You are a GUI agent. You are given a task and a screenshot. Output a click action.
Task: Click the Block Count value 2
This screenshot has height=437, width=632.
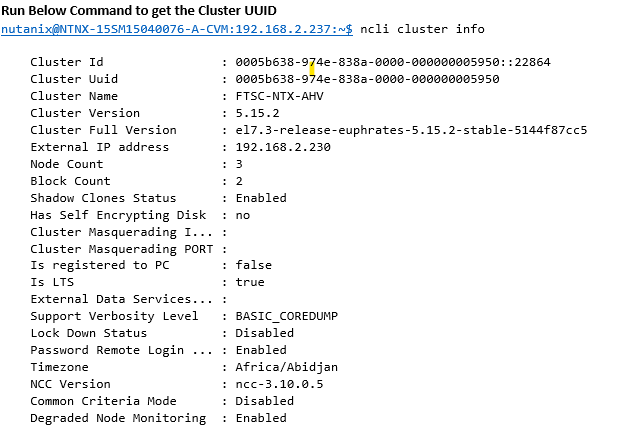point(239,181)
